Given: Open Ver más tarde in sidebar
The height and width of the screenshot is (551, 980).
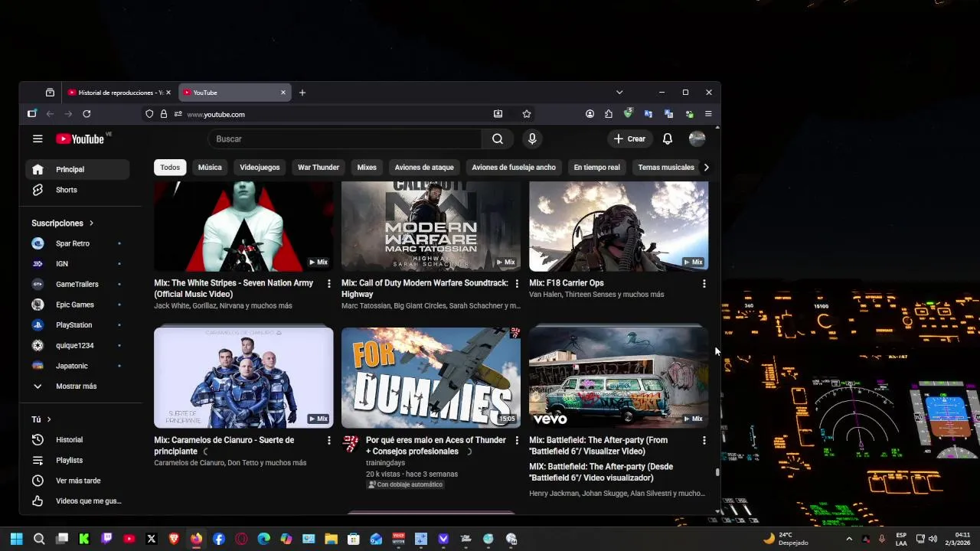Looking at the screenshot, I should (x=77, y=481).
